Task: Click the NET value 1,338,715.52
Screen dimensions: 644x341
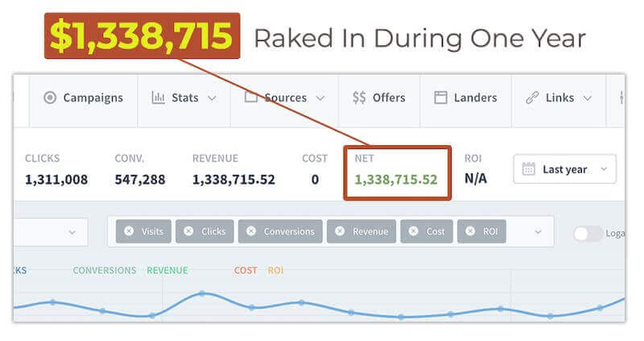Action: (x=396, y=179)
